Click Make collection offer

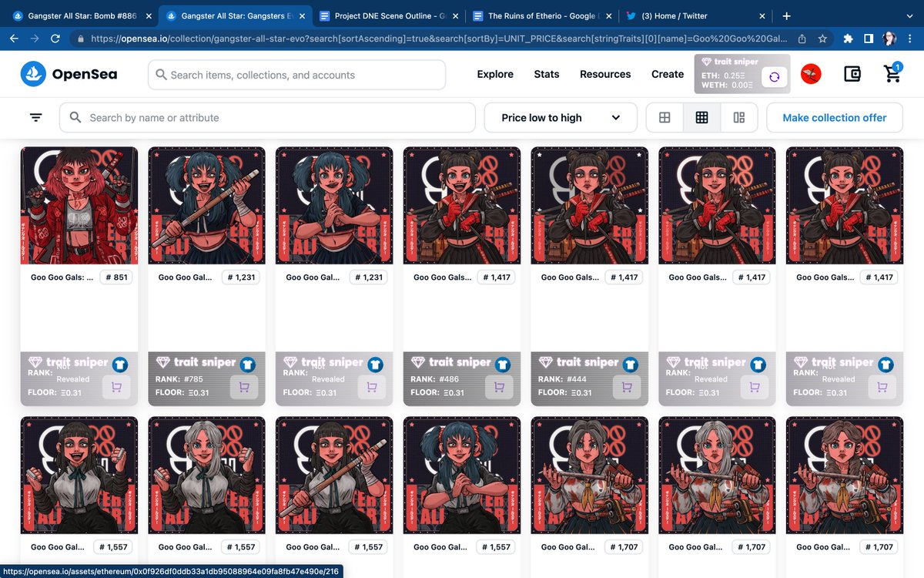point(835,117)
